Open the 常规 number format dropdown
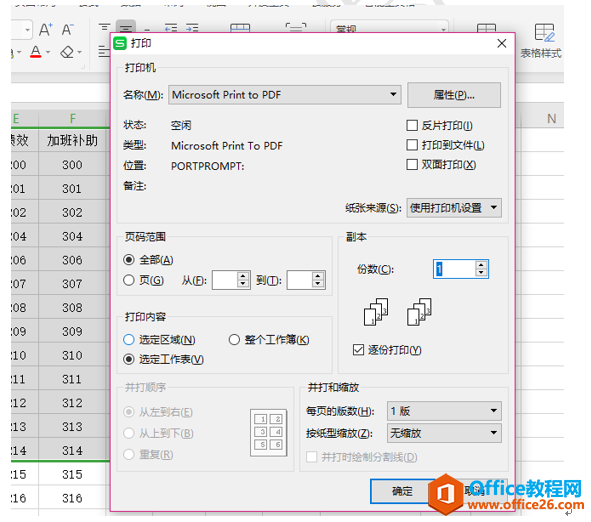This screenshot has height=522, width=591. point(444,29)
